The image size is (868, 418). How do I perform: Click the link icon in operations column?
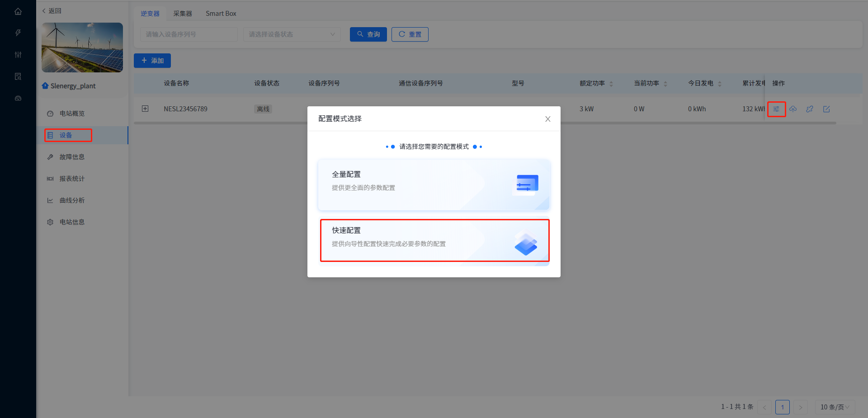810,109
